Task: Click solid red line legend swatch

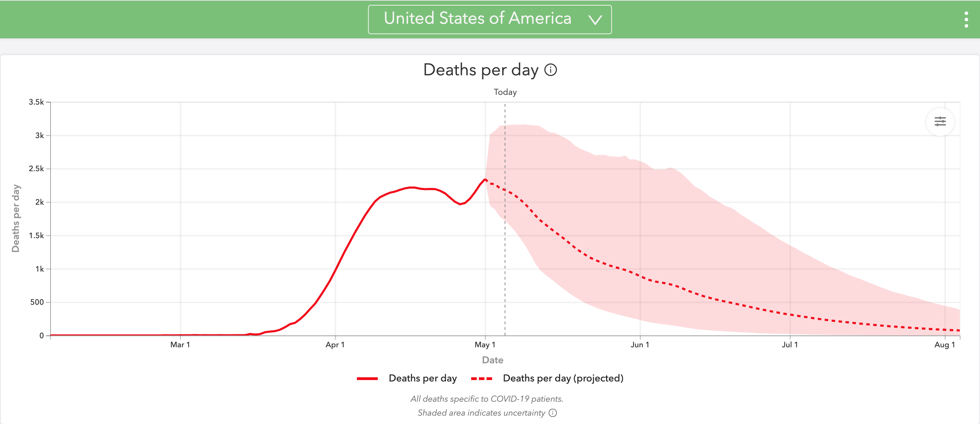Action: (367, 379)
